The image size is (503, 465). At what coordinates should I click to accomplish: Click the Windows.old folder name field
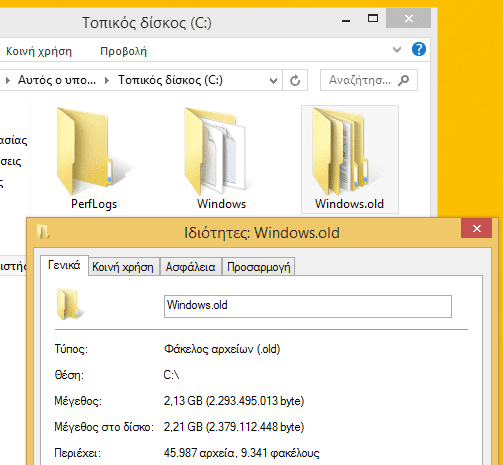click(x=308, y=306)
